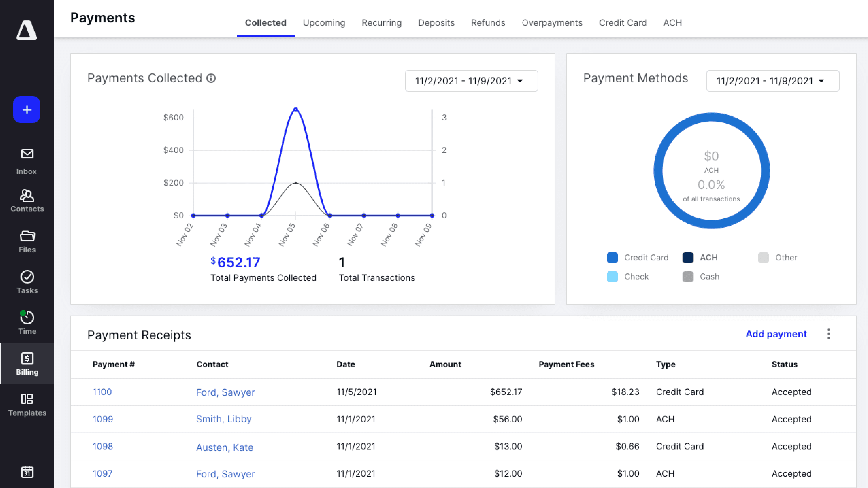The width and height of the screenshot is (868, 488).
Task: Click the blue plus create button
Action: click(27, 109)
